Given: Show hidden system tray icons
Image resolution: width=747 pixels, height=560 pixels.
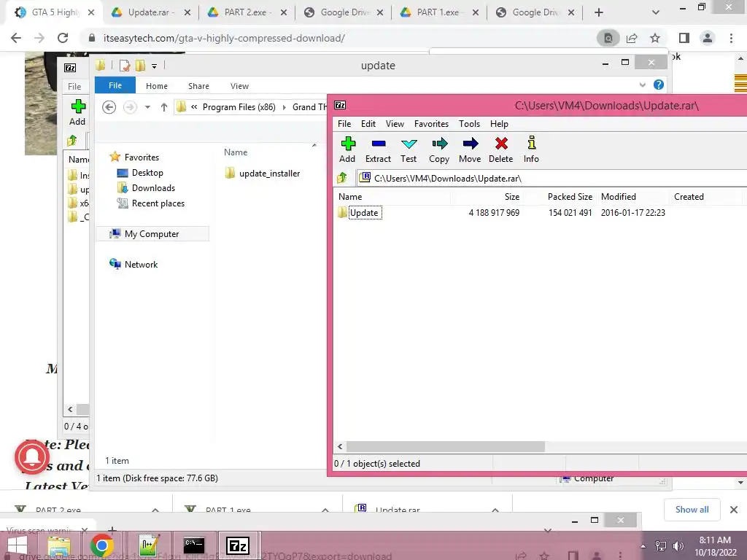Looking at the screenshot, I should 643,546.
